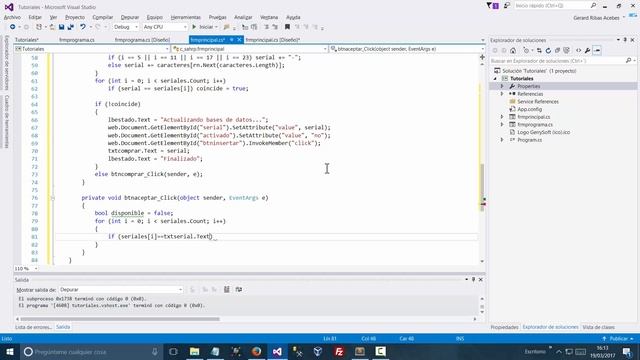
Task: Open the 110 % zoom level dropdown
Action: coord(27,269)
